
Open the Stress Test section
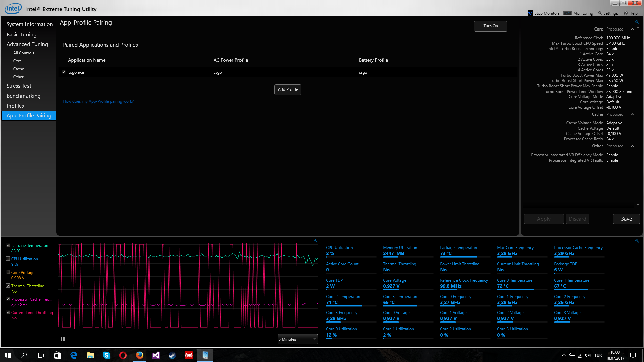[19, 86]
